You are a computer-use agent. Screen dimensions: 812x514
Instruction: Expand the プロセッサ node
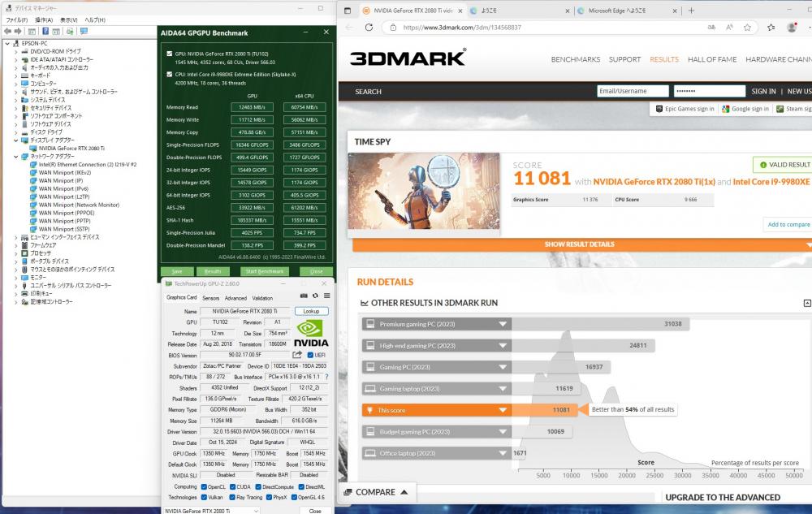pyautogui.click(x=15, y=253)
